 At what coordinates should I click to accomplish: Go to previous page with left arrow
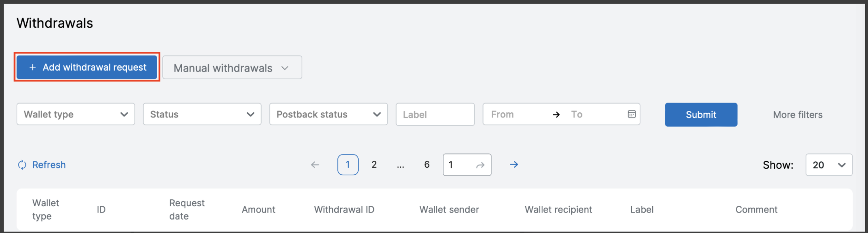pyautogui.click(x=315, y=165)
